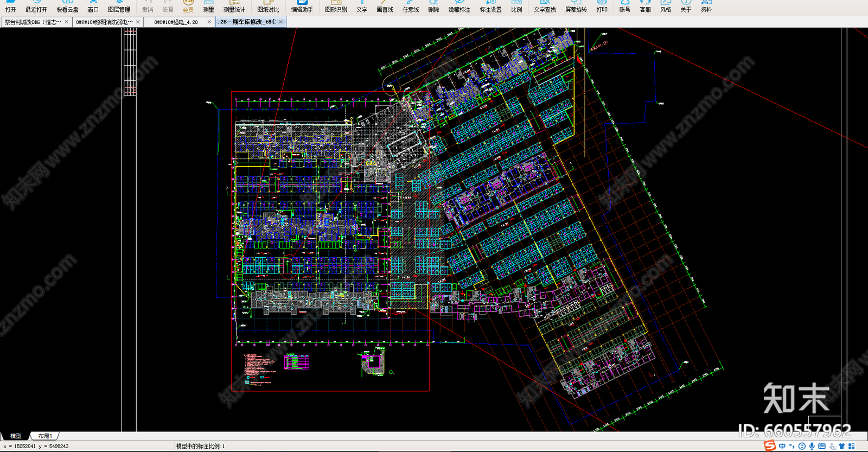The image size is (868, 452).
Task: Launch 图纸对比 drawing compare
Action: click(268, 7)
